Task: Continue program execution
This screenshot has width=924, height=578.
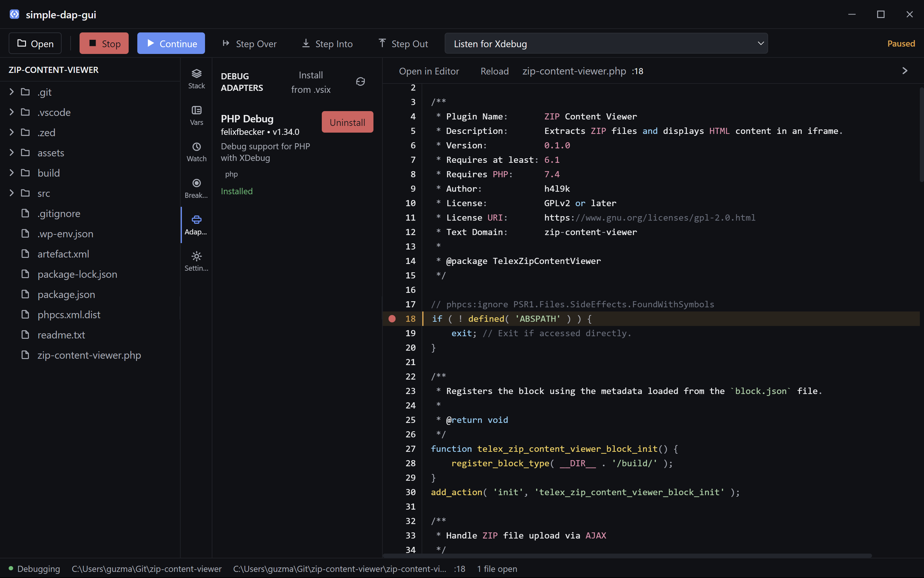Action: [171, 44]
